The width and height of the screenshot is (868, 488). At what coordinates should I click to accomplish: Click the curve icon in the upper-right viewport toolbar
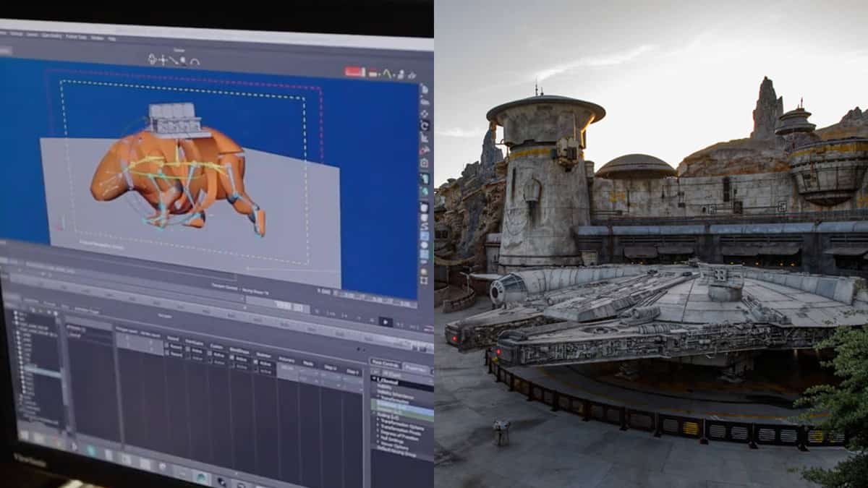click(x=387, y=74)
